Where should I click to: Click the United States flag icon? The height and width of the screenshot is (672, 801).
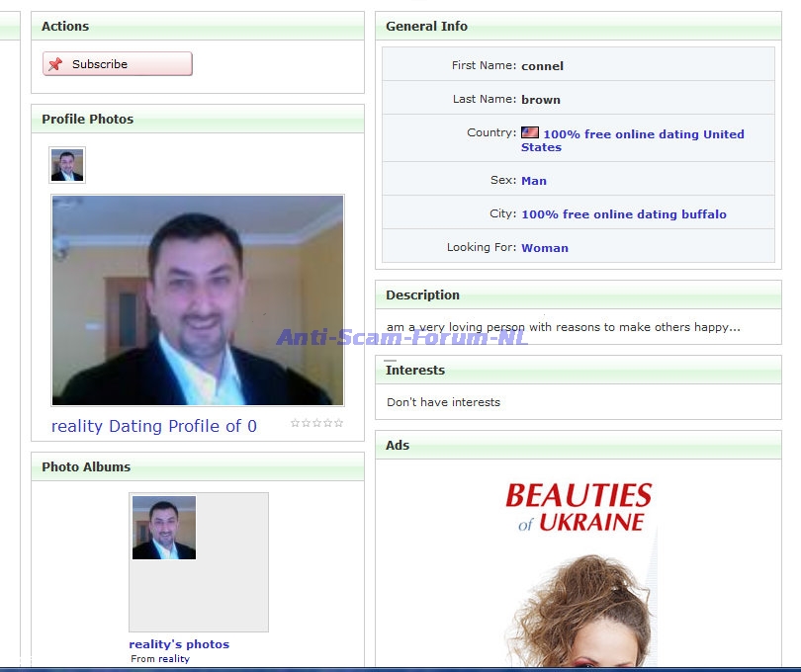click(x=530, y=132)
